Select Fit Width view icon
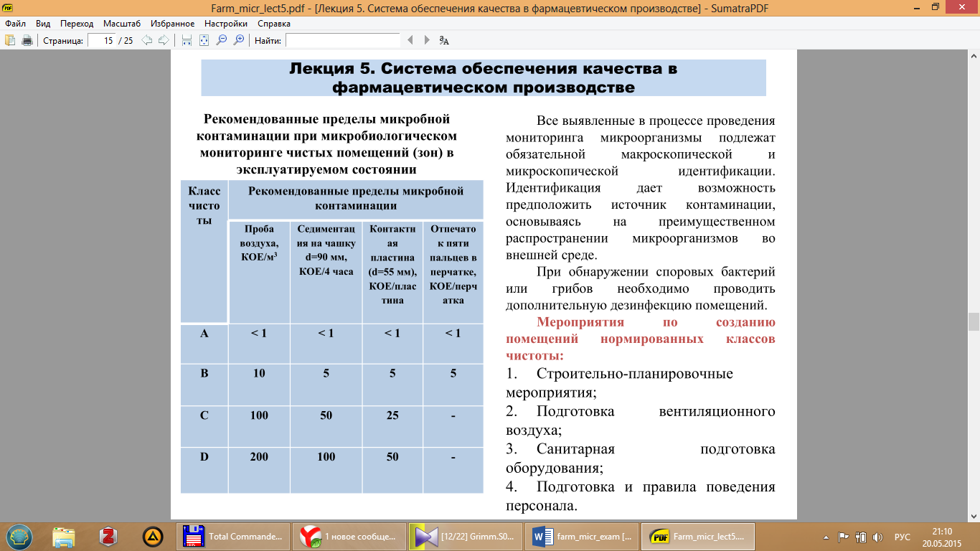980x551 pixels. (x=187, y=40)
